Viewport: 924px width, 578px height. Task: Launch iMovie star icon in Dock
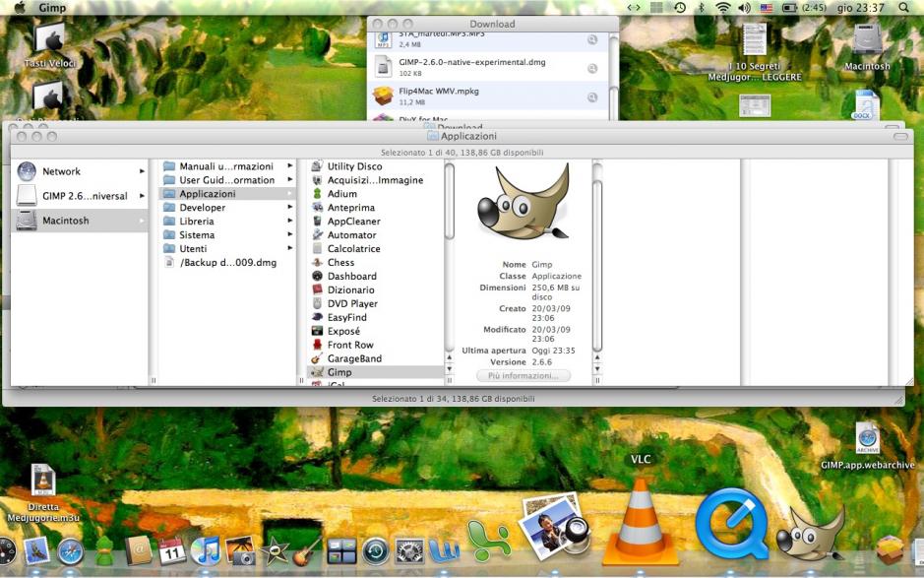tap(274, 552)
